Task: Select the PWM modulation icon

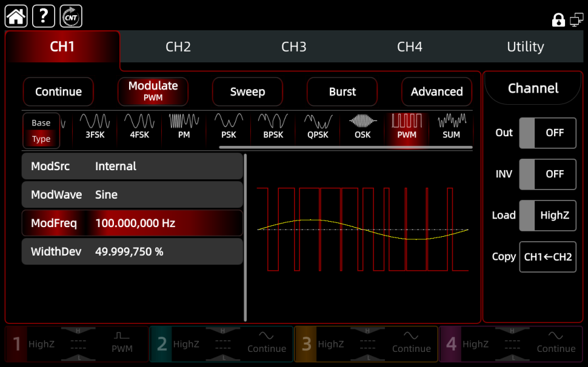Action: [x=406, y=127]
